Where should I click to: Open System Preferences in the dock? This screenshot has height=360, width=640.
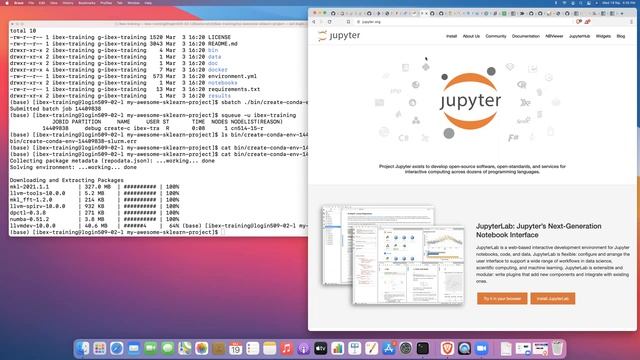click(405, 349)
